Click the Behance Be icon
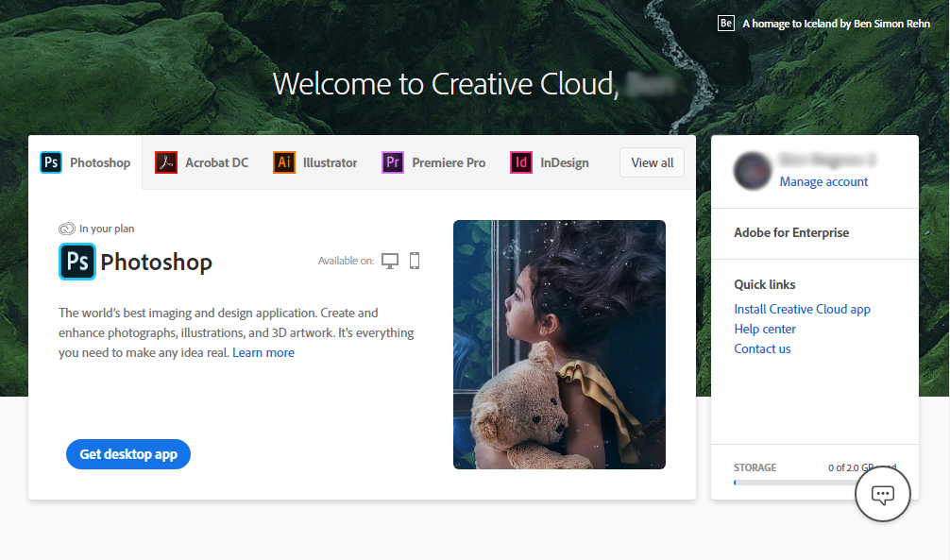 pyautogui.click(x=726, y=23)
